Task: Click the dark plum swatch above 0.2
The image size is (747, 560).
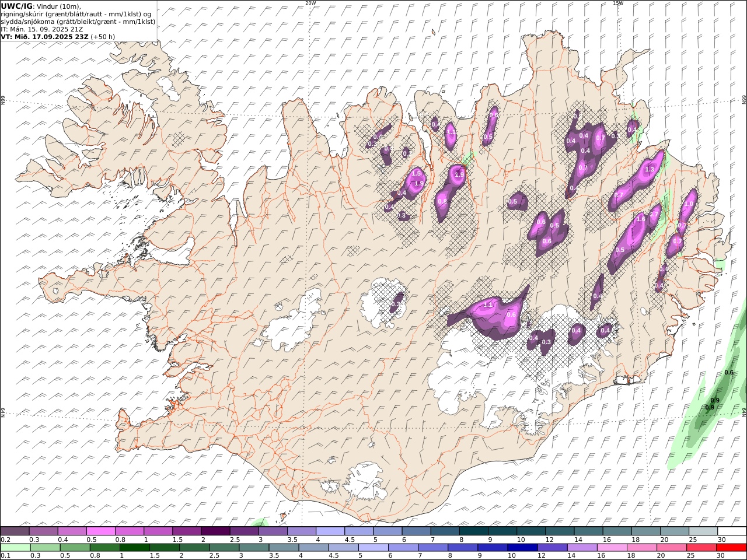Action: (15, 531)
